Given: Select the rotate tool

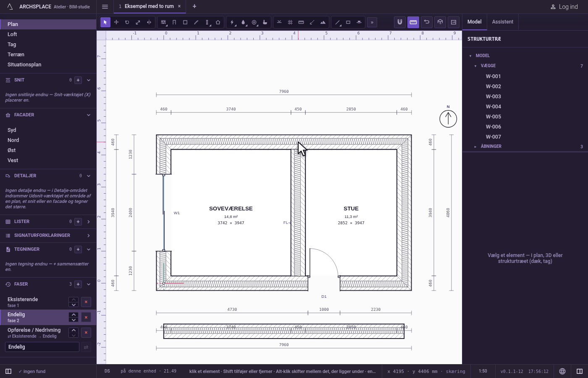Looking at the screenshot, I should pos(127,22).
